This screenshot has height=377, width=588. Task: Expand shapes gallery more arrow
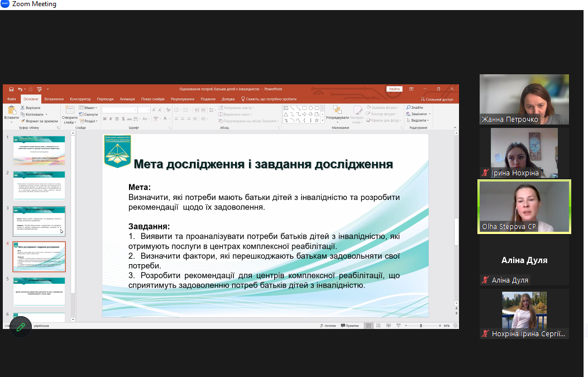(323, 121)
